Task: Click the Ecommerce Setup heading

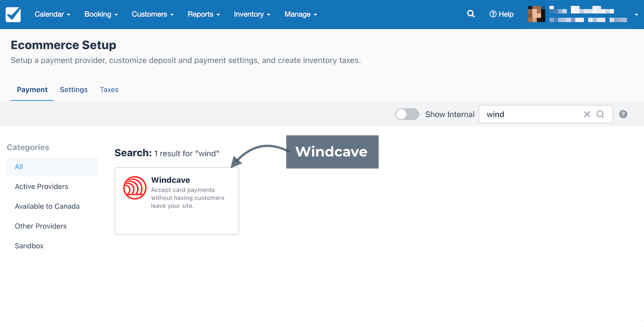Action: [x=63, y=45]
